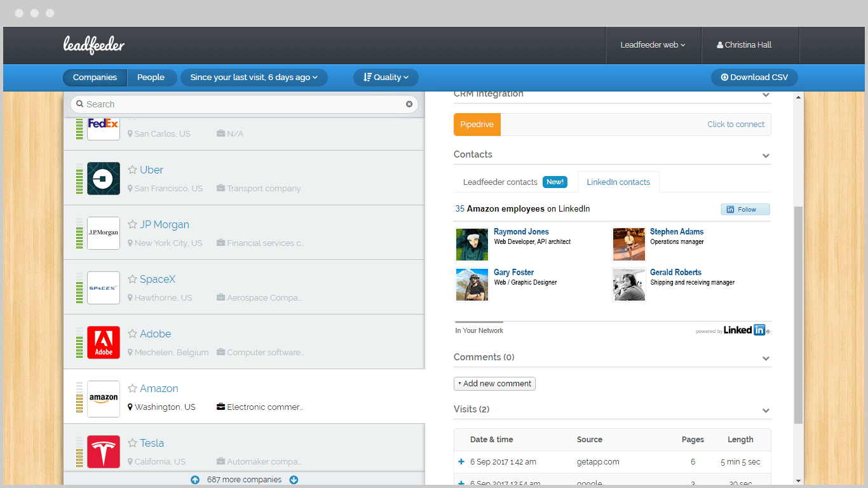Click the FedEx logo thumbnail

tap(104, 129)
